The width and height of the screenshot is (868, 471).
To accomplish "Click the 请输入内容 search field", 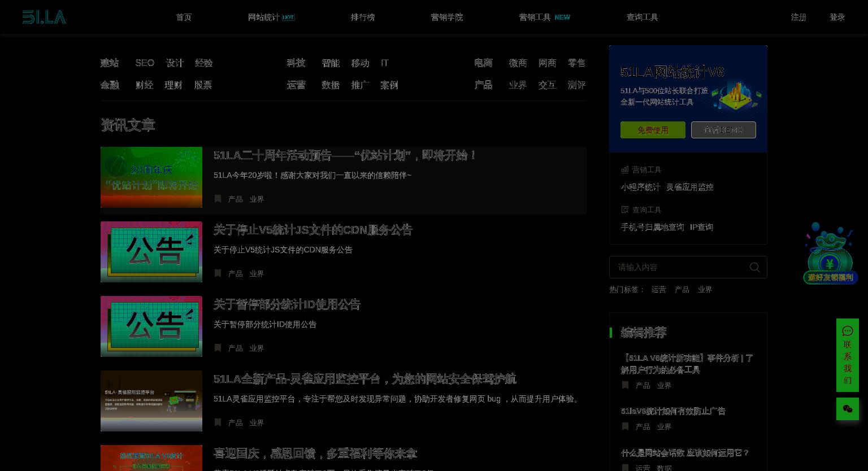I will tap(688, 267).
